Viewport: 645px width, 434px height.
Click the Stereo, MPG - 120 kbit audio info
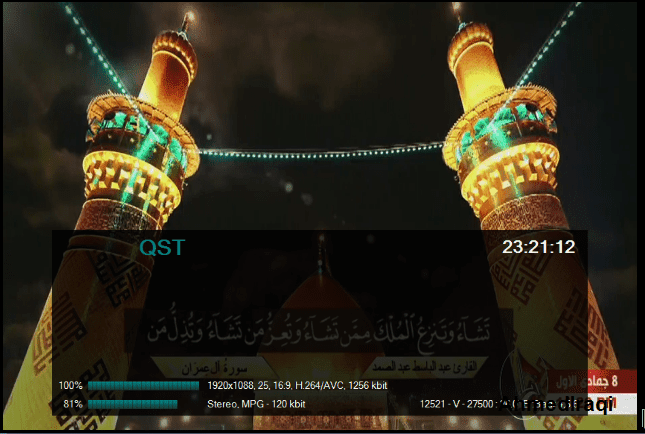(x=256, y=404)
